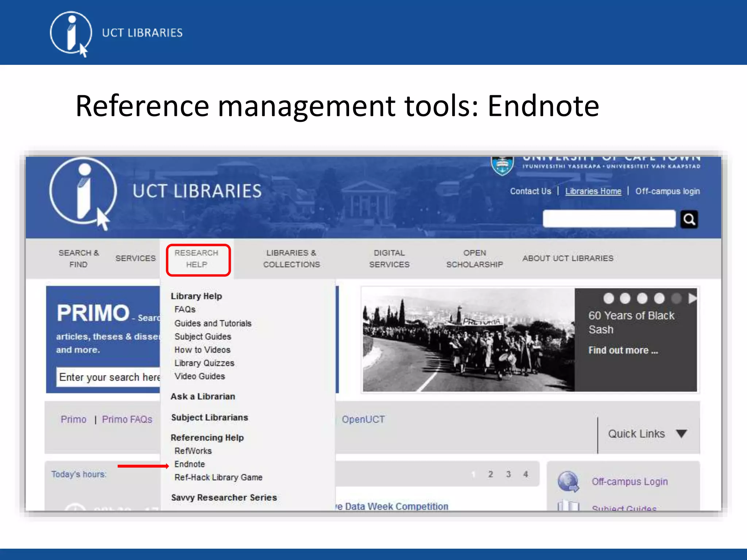The width and height of the screenshot is (747, 560).
Task: Choose Video Guides
Action: click(x=200, y=376)
